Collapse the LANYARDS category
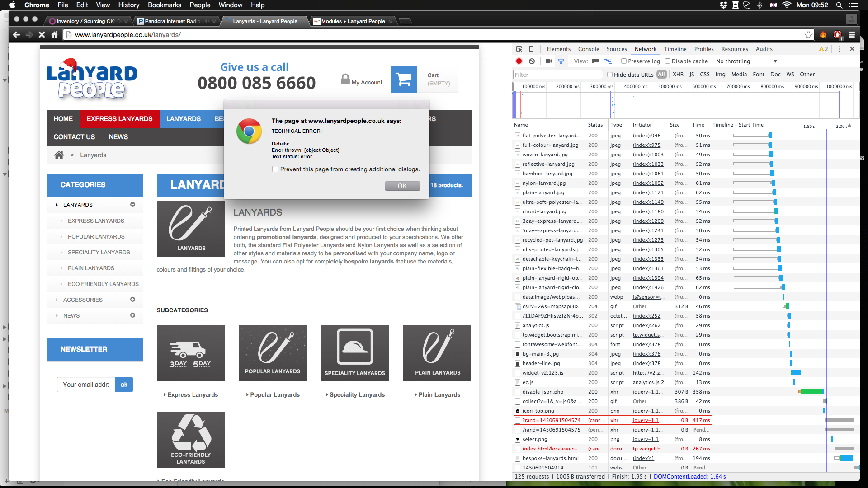 (132, 205)
